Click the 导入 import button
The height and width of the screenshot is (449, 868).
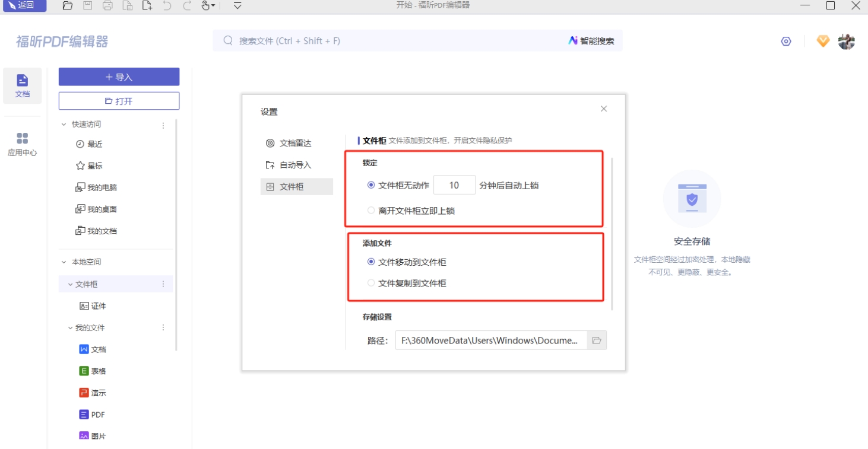click(x=119, y=77)
